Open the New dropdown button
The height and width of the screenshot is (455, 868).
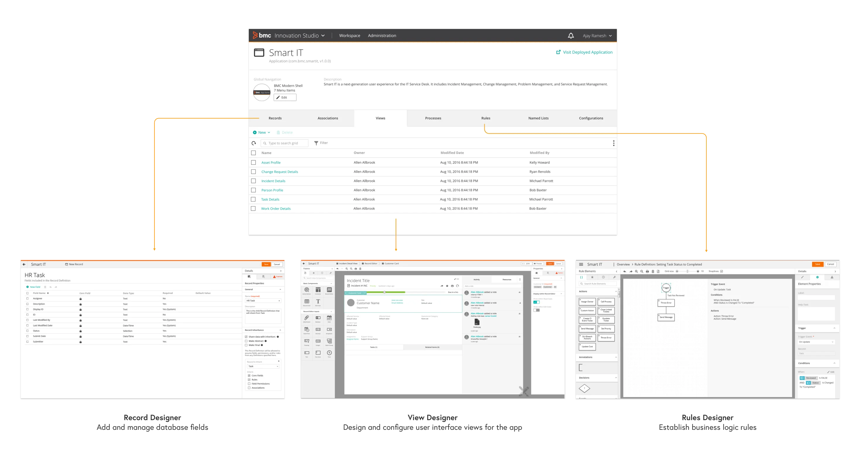pyautogui.click(x=261, y=133)
